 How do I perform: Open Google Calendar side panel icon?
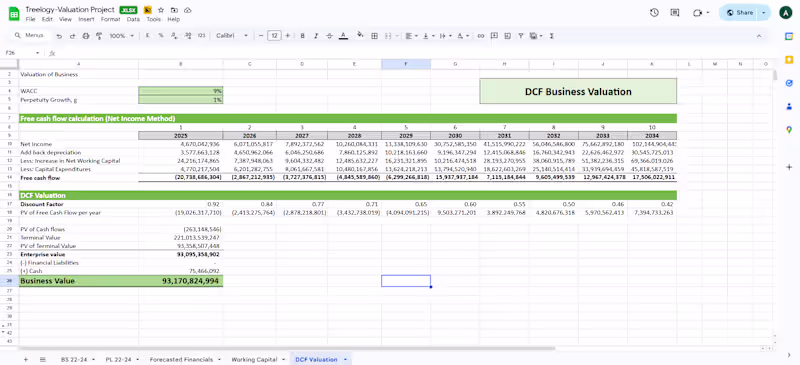point(789,36)
